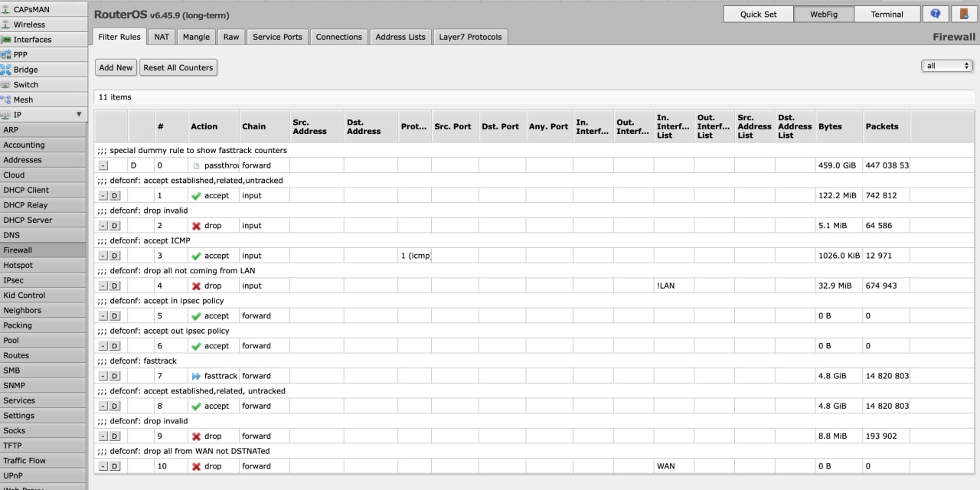Select the WebFig mode button

tap(824, 14)
